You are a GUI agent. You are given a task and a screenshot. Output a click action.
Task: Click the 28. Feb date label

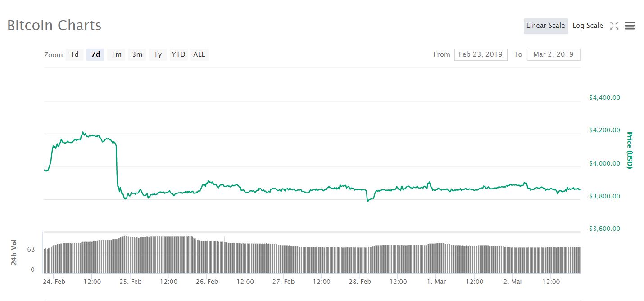(x=360, y=282)
